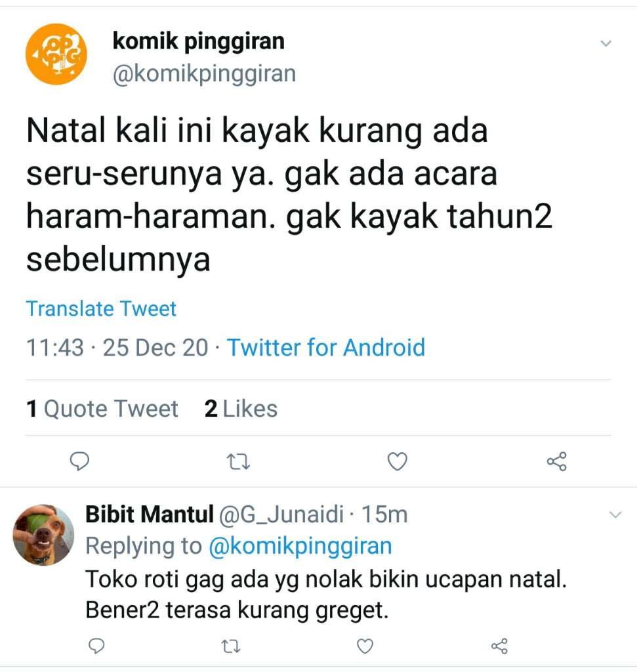Image resolution: width=637 pixels, height=672 pixels.
Task: Retweet the Natal tweet
Action: pos(239,462)
